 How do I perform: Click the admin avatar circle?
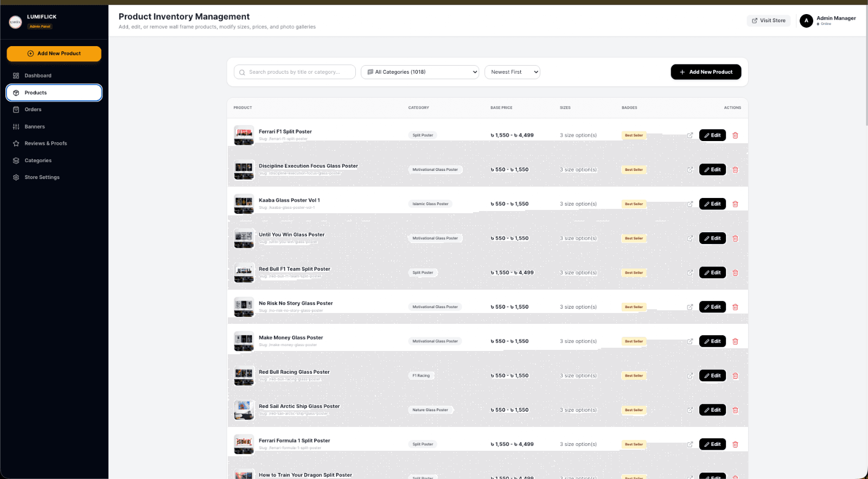pos(806,21)
